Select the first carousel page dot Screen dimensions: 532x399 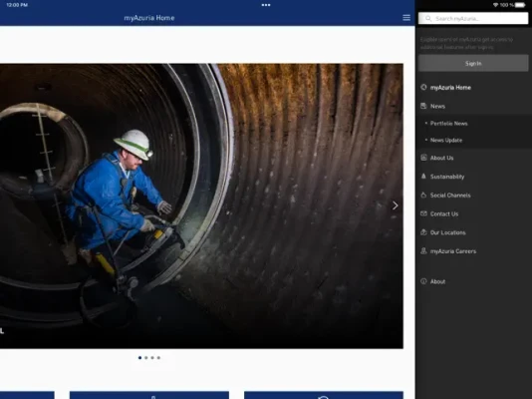[x=139, y=357]
